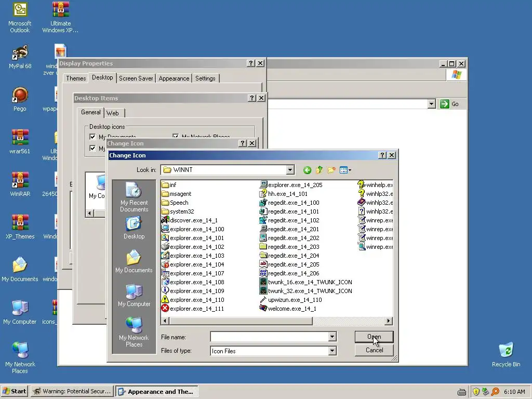
Task: Select explorer.exe_14_101 icon file
Action: [193, 238]
